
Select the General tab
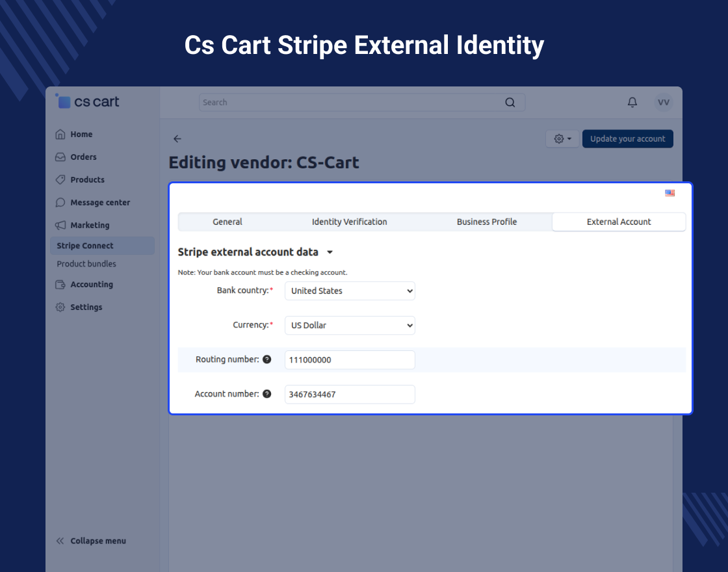(x=227, y=222)
